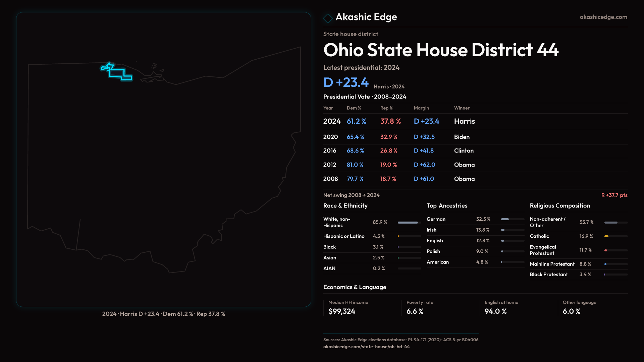Click the yellow Catholic composition bar
This screenshot has width=644, height=362.
(x=606, y=236)
